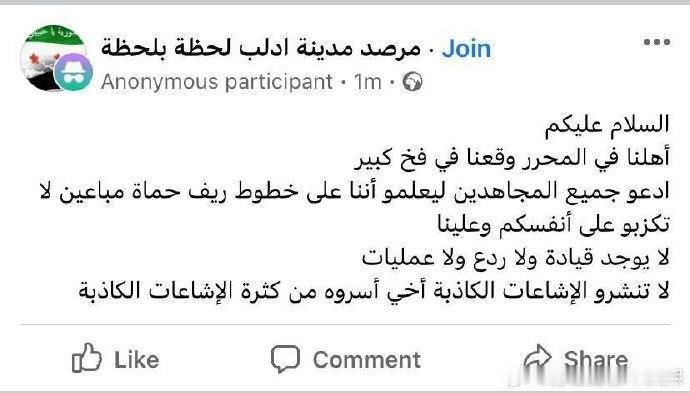
Task: Click the line لا يوجد قيادة ولا ردع ولا عمليات
Action: tap(515, 257)
